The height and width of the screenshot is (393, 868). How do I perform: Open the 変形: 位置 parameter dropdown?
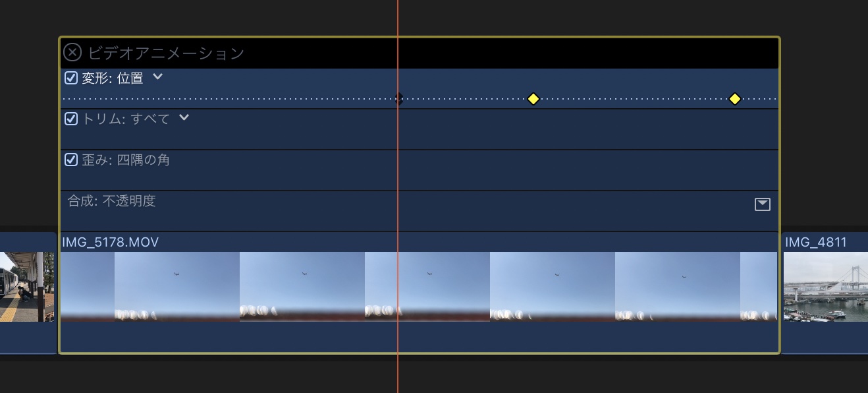pos(157,77)
